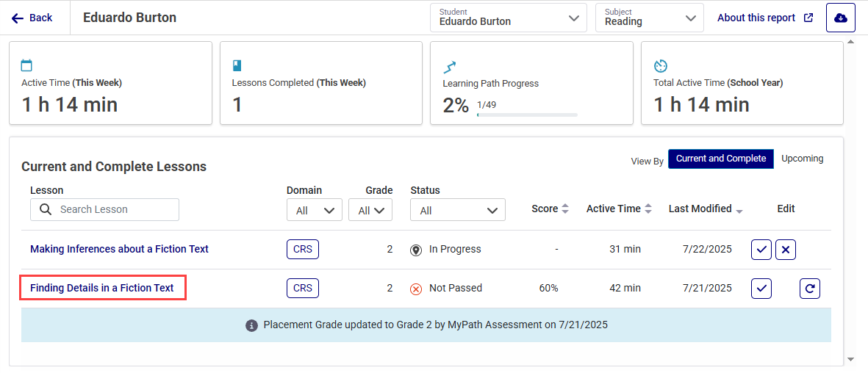Viewport: 868px width, 373px height.
Task: Click the Learning Path Progress bar
Action: coord(527,115)
